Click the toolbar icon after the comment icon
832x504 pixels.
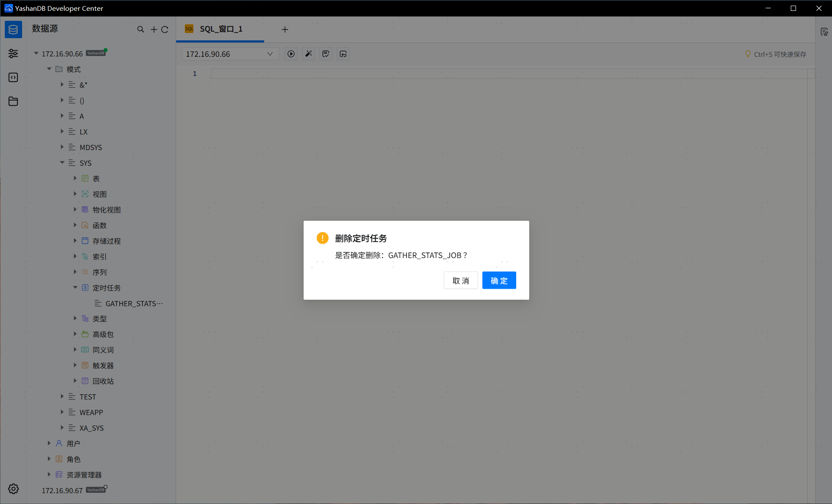tap(343, 54)
